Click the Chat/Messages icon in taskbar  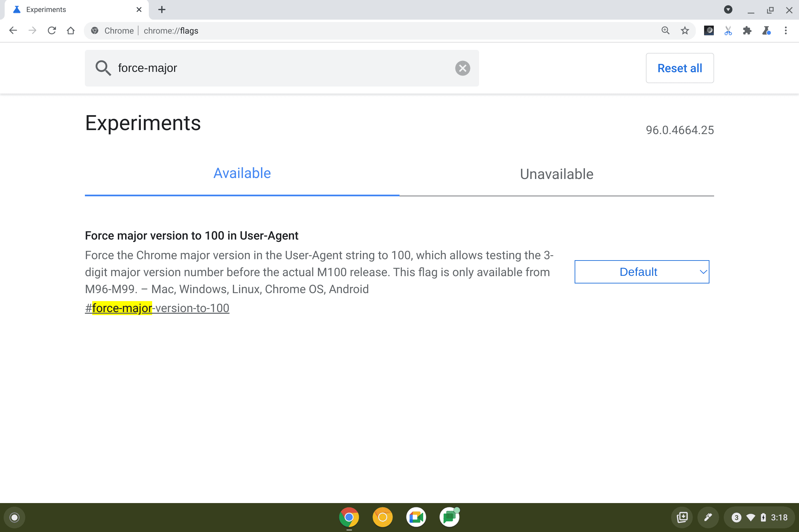coord(450,517)
